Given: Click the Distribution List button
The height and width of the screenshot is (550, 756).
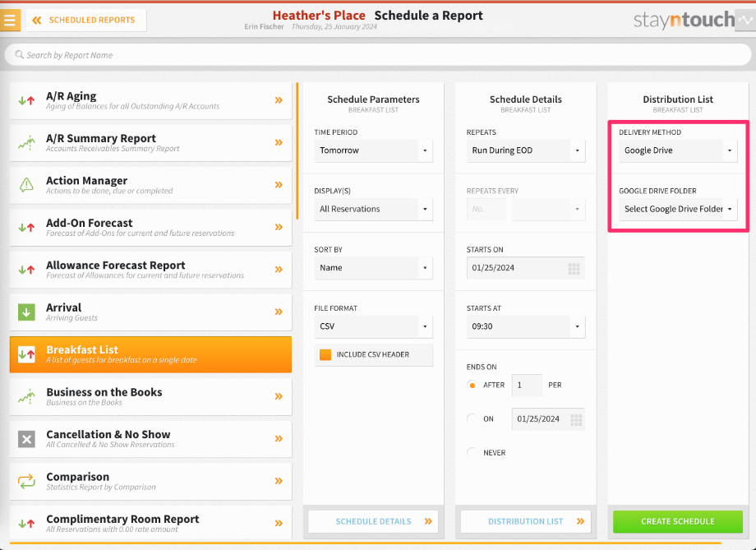Looking at the screenshot, I should click(526, 521).
